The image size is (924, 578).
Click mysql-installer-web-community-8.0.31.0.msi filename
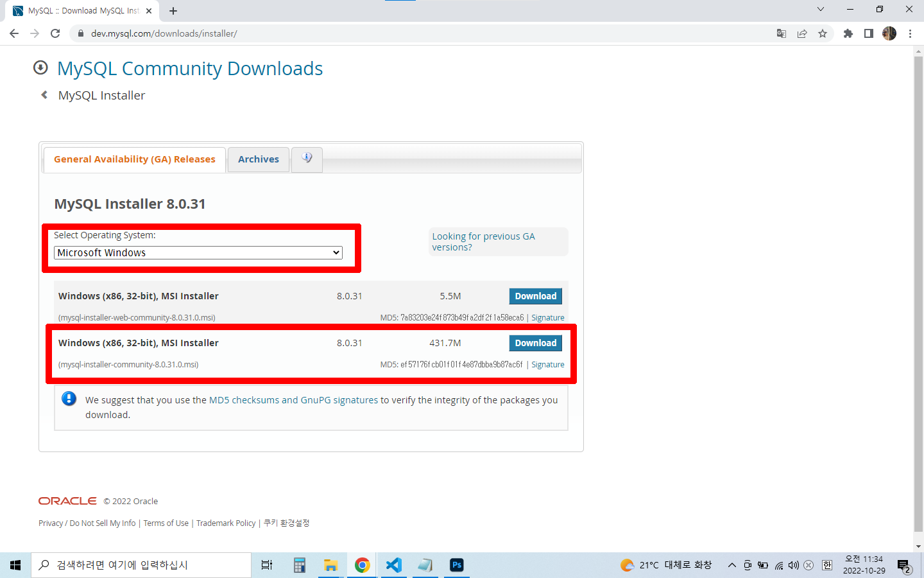tap(137, 318)
